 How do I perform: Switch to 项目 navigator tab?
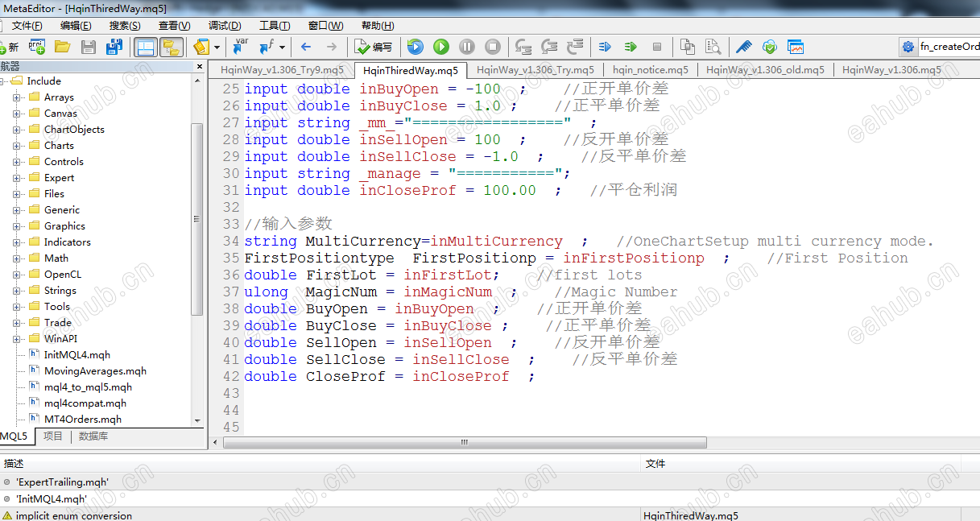point(53,436)
